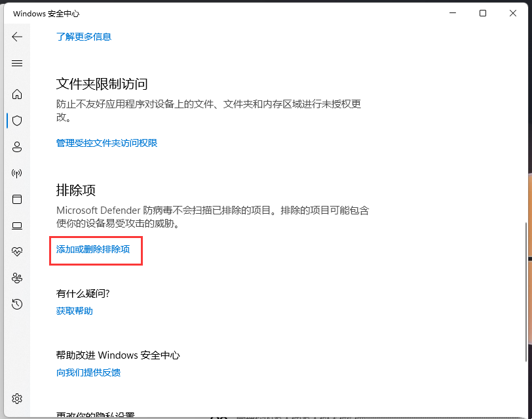Select Virus & threat protection shield icon
This screenshot has height=419, width=532.
click(x=17, y=121)
